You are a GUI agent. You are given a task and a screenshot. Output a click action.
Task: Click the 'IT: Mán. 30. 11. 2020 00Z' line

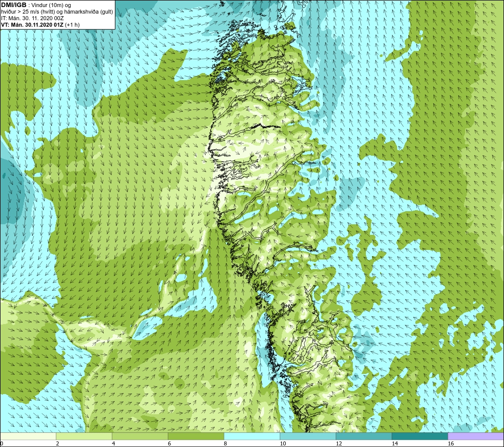32,18
